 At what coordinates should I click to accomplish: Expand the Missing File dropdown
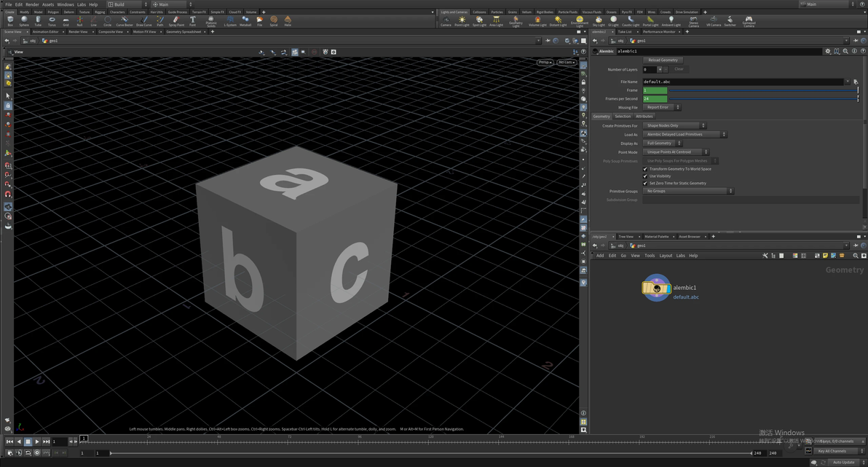661,108
